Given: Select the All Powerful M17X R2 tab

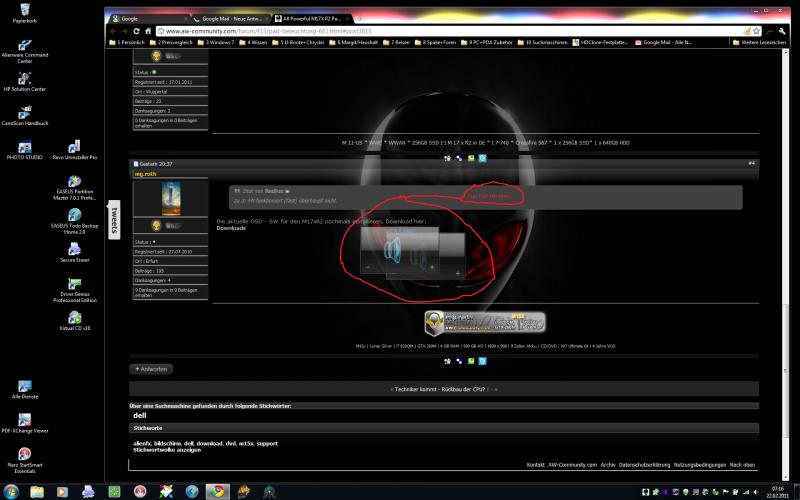Looking at the screenshot, I should 311,19.
